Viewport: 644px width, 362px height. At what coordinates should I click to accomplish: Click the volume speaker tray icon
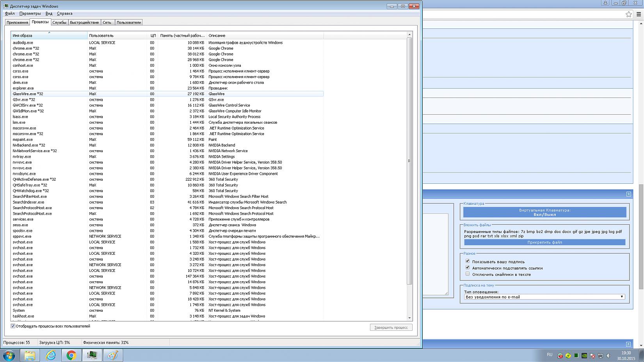point(608,356)
